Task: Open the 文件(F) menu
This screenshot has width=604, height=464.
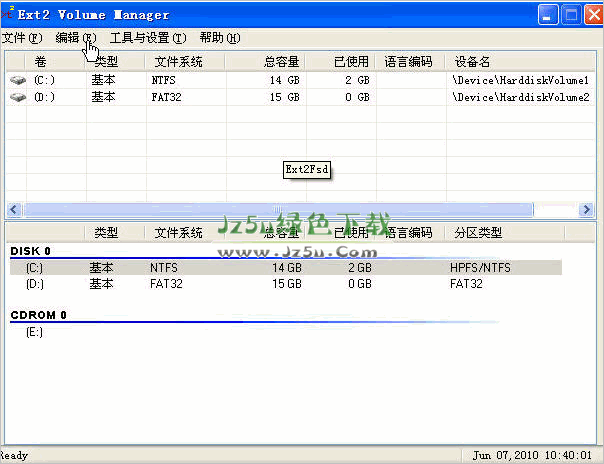Action: pyautogui.click(x=22, y=38)
